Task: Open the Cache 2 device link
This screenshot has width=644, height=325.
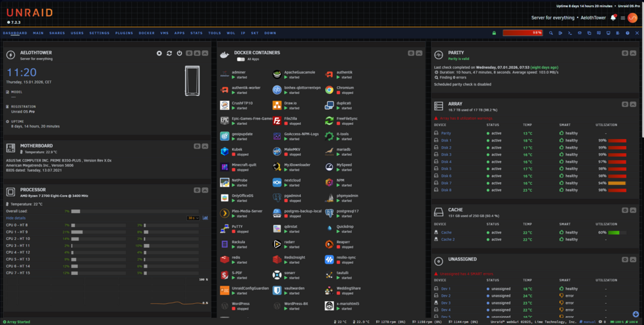Action: point(448,239)
